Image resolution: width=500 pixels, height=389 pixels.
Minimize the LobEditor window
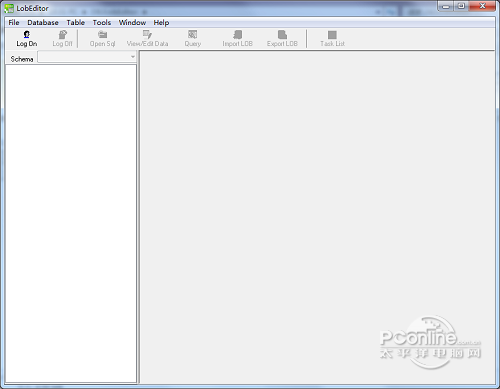click(446, 6)
